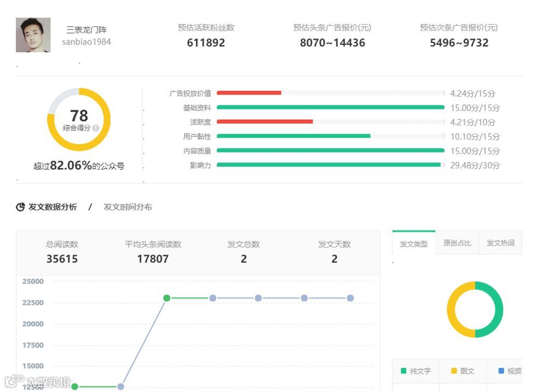Select the 发文类型 tab
The height and width of the screenshot is (392, 539).
[x=414, y=244]
